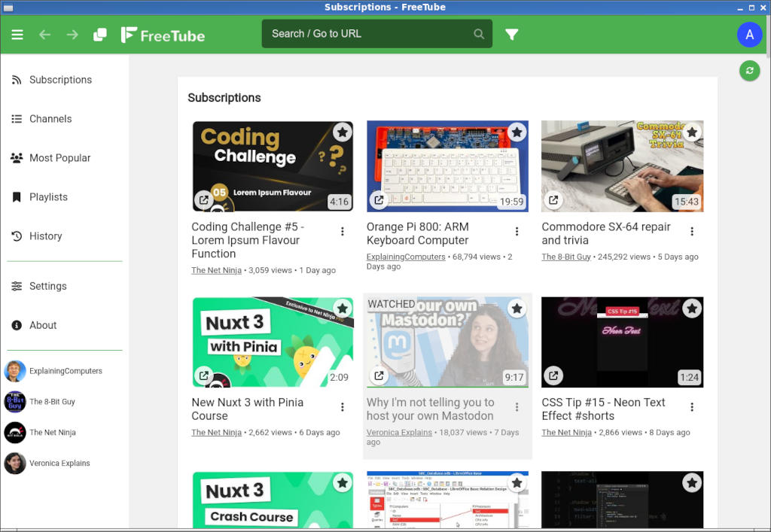Click the Orange Pi 800: ARM Keyboard Computer title
Screen dimensions: 771x532
417,233
